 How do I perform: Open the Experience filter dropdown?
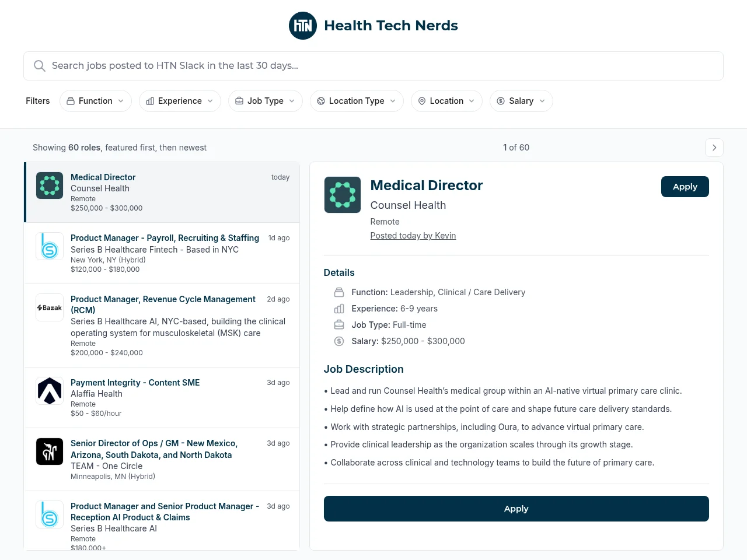(180, 101)
